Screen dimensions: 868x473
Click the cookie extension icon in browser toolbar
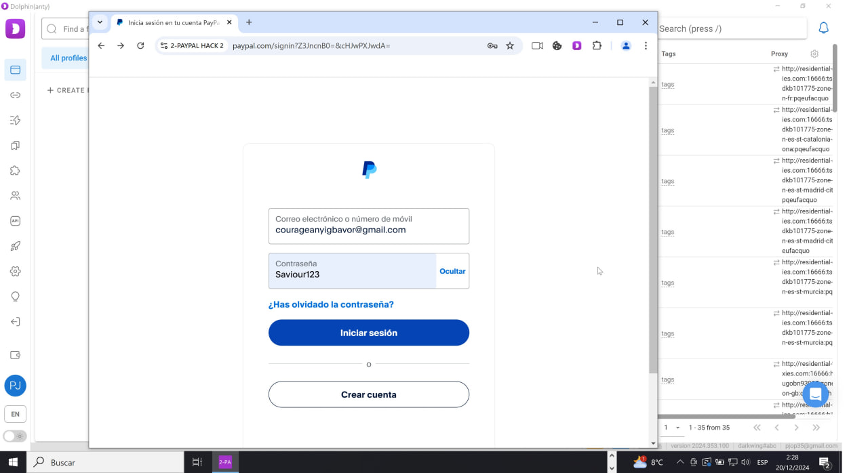(x=557, y=45)
